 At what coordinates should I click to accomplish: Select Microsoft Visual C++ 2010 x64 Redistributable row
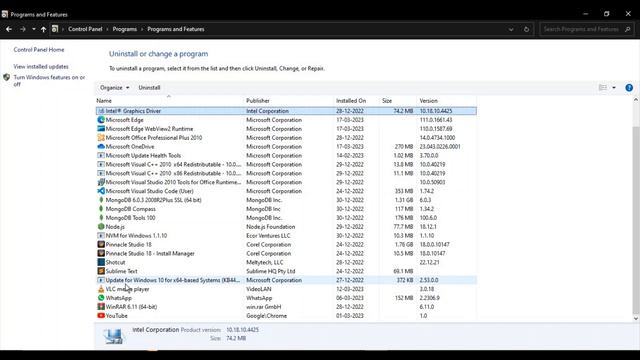[x=286, y=164]
